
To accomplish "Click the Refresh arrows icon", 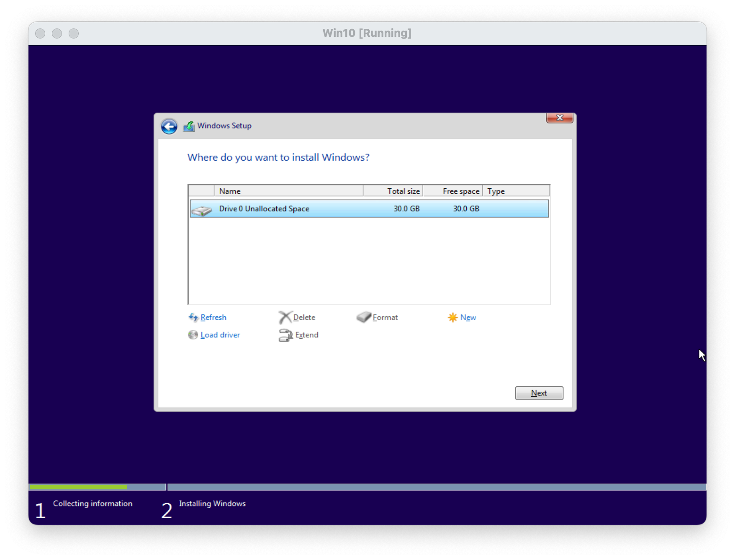I will pyautogui.click(x=193, y=317).
